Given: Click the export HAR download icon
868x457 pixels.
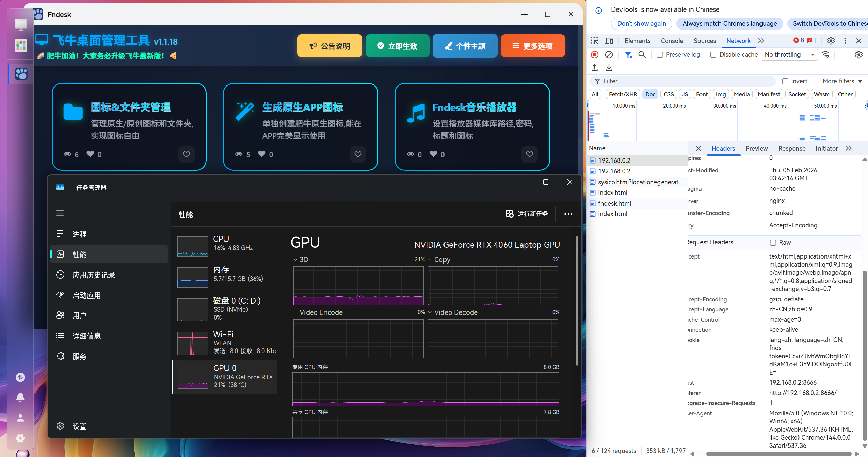Looking at the screenshot, I should 609,68.
